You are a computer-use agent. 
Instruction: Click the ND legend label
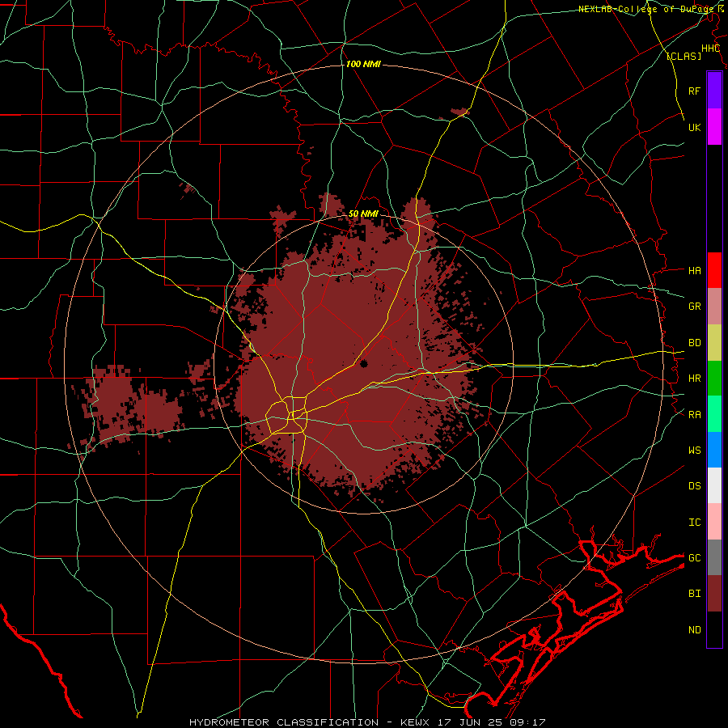(694, 629)
